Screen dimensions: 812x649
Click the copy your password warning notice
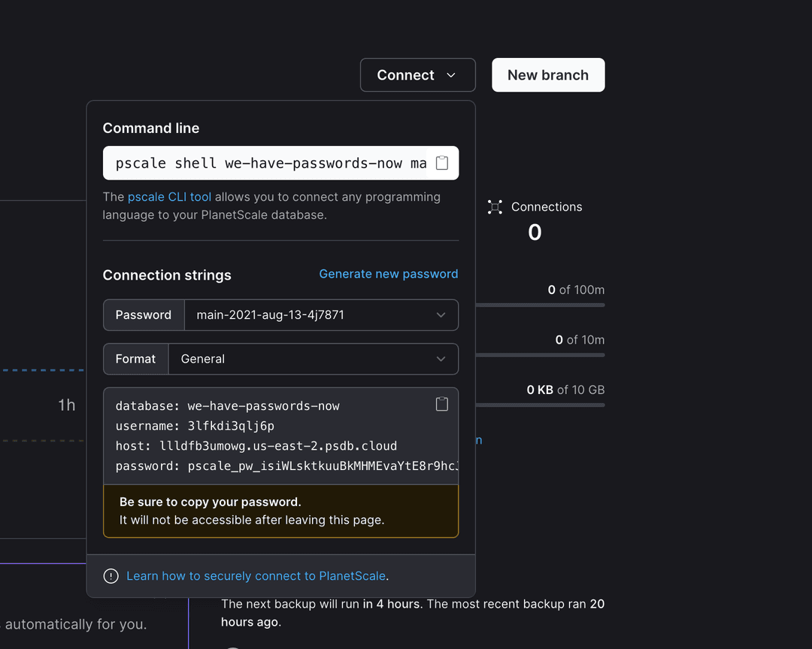(280, 511)
